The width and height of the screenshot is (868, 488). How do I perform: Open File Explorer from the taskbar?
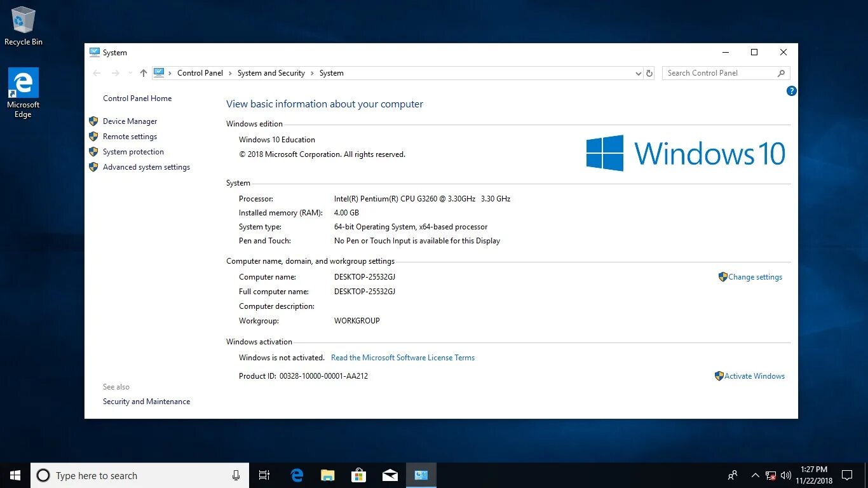click(x=328, y=475)
